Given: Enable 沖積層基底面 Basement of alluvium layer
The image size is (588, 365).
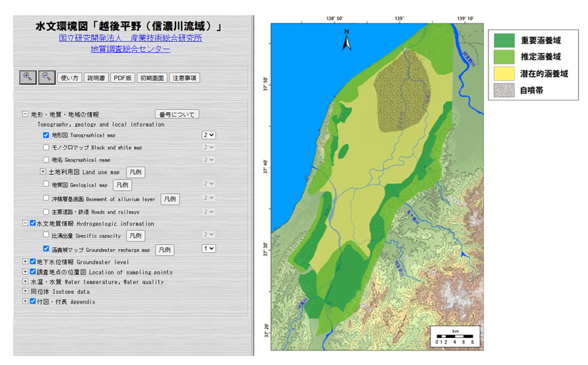Looking at the screenshot, I should 46,198.
